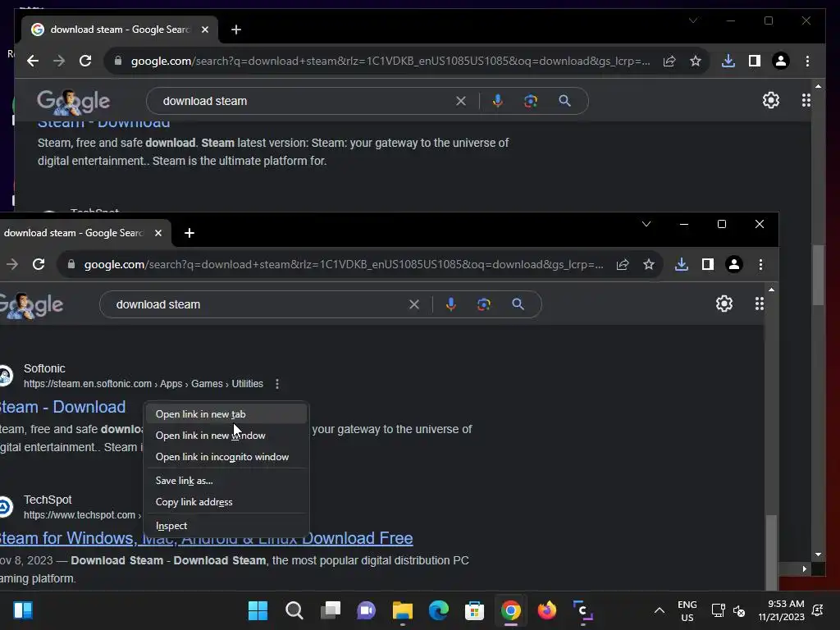
Task: Open profile avatar in rear Chrome window
Action: coord(781,61)
